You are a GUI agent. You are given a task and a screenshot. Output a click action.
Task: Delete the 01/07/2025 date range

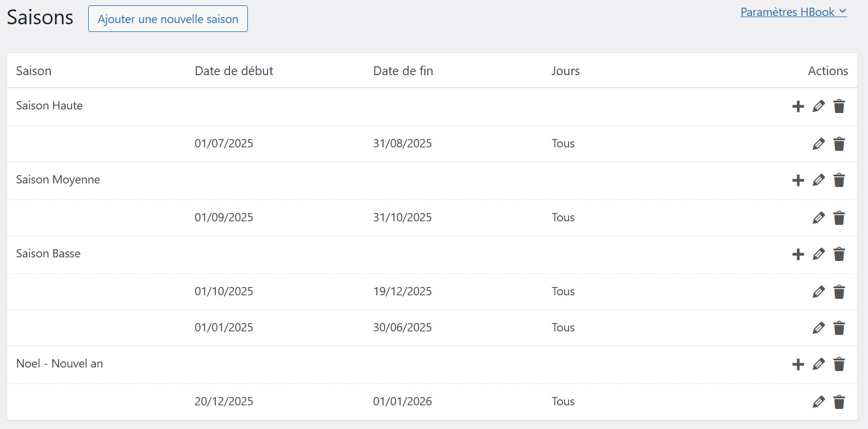(x=839, y=144)
